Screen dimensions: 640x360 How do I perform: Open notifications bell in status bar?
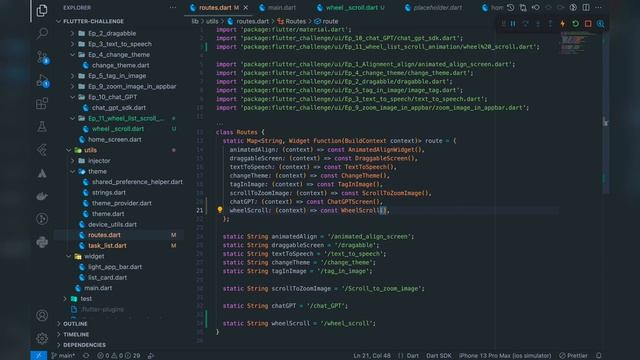[x=598, y=356]
